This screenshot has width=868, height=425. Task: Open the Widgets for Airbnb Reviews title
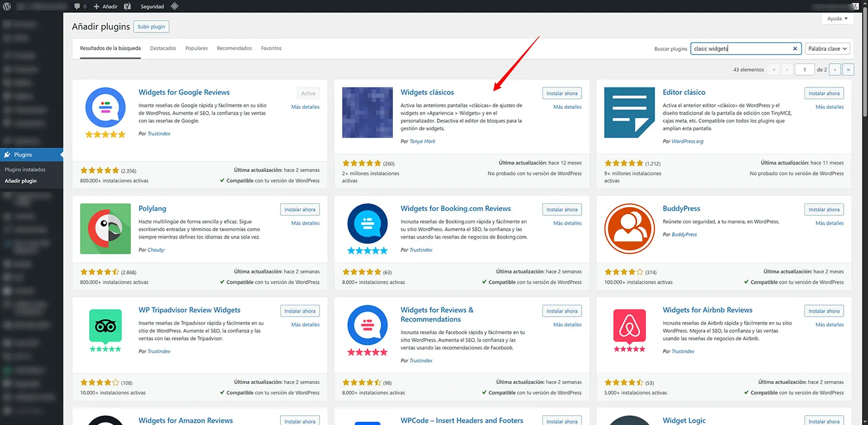point(707,310)
